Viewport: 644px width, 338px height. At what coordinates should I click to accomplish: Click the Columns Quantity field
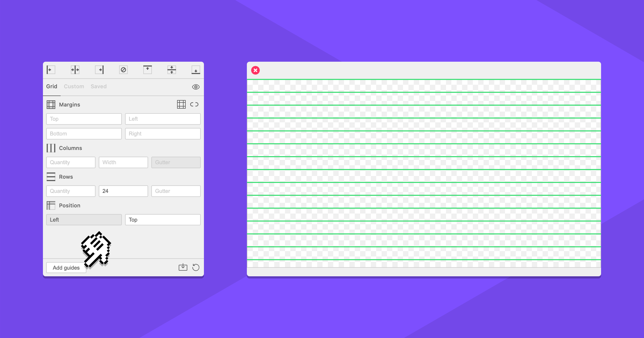[71, 162]
